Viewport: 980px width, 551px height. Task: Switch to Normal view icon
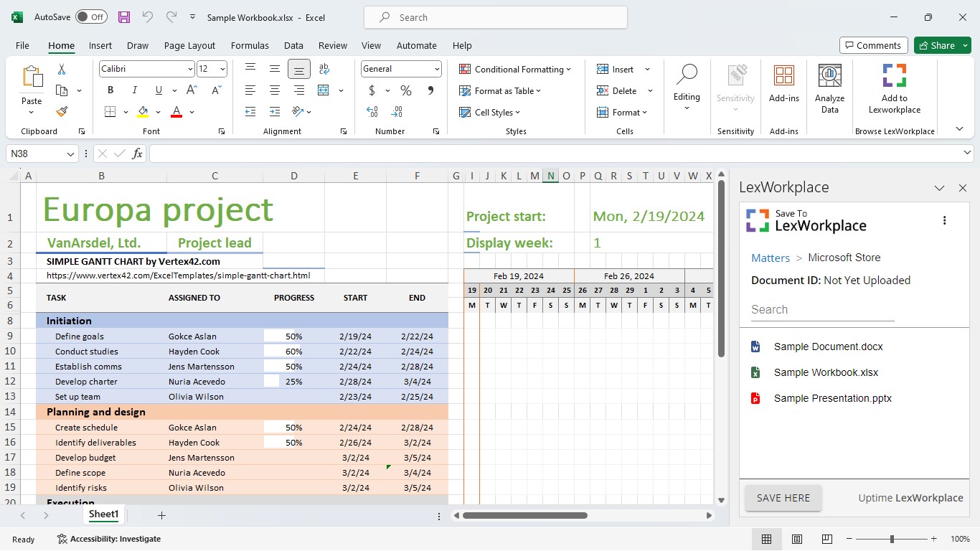[x=767, y=539]
